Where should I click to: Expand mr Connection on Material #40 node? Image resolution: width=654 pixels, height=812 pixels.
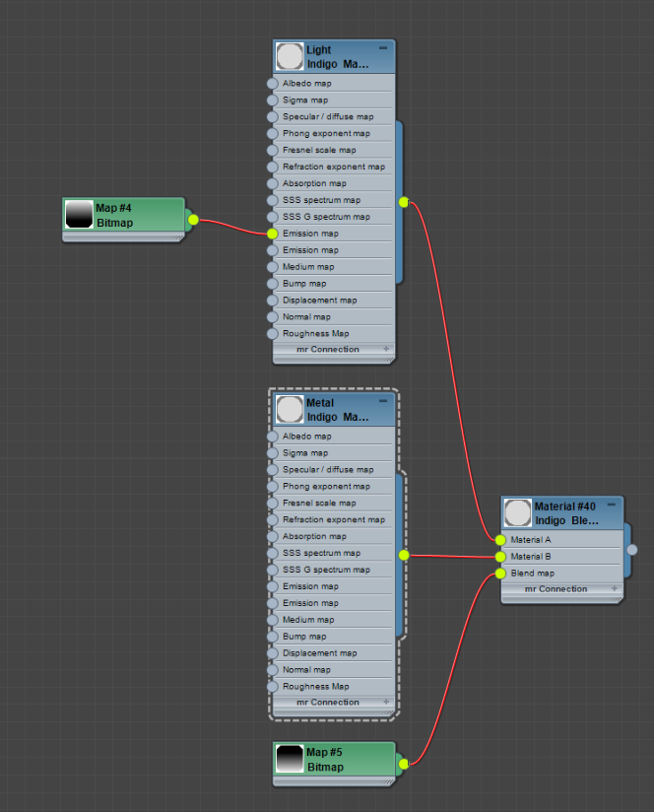coord(615,588)
